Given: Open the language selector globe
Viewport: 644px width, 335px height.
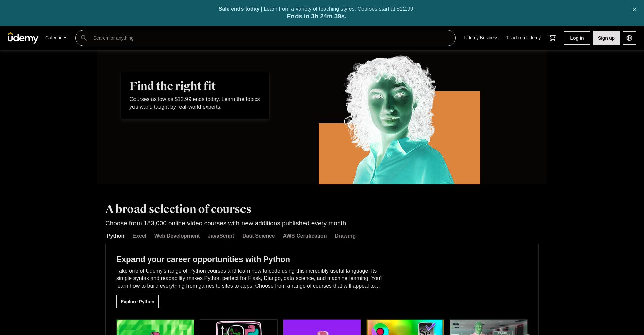Looking at the screenshot, I should 629,38.
